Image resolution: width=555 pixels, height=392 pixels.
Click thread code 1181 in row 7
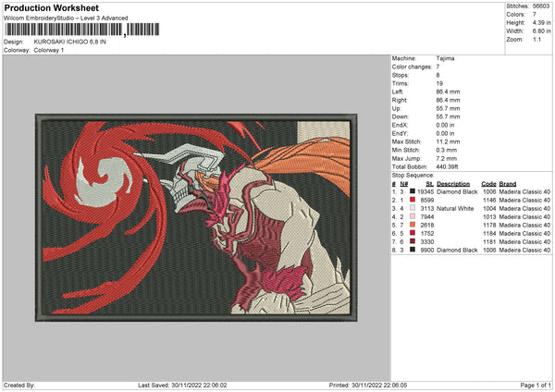[489, 241]
